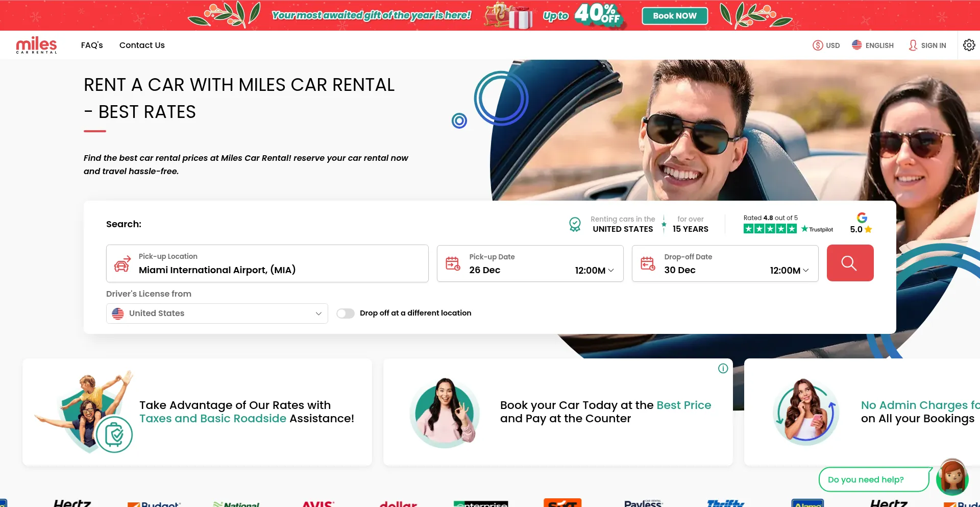Screen dimensions: 980x507
Task: Click the USD currency icon
Action: click(817, 45)
